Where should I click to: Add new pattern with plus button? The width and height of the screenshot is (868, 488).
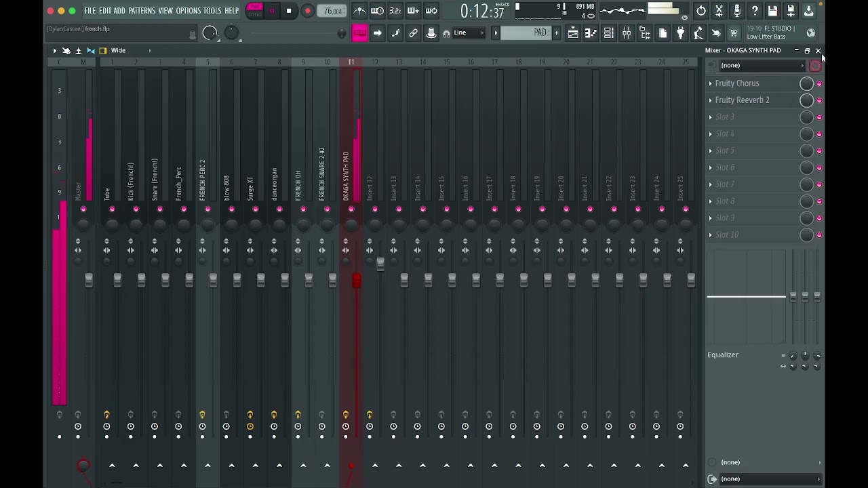click(557, 33)
